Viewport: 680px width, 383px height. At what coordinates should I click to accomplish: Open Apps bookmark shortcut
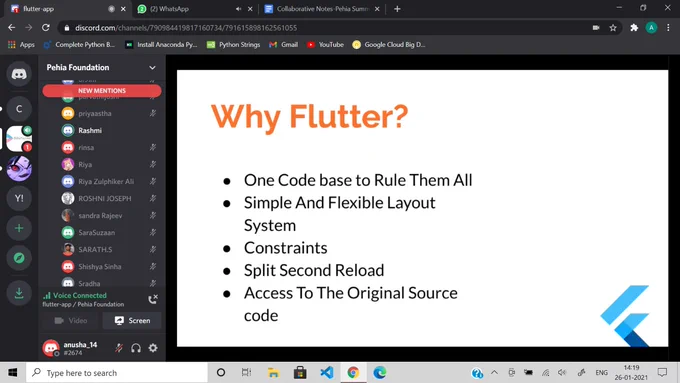coord(21,45)
